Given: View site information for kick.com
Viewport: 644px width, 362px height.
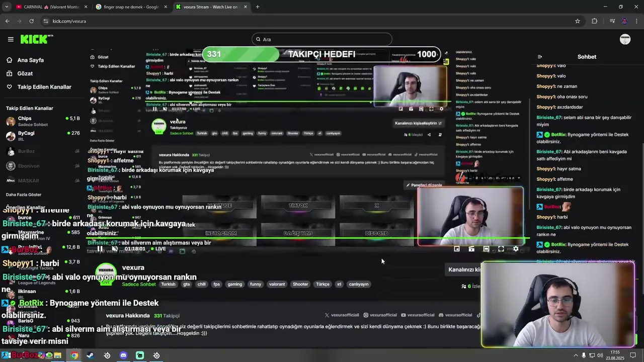Looking at the screenshot, I should (46, 21).
